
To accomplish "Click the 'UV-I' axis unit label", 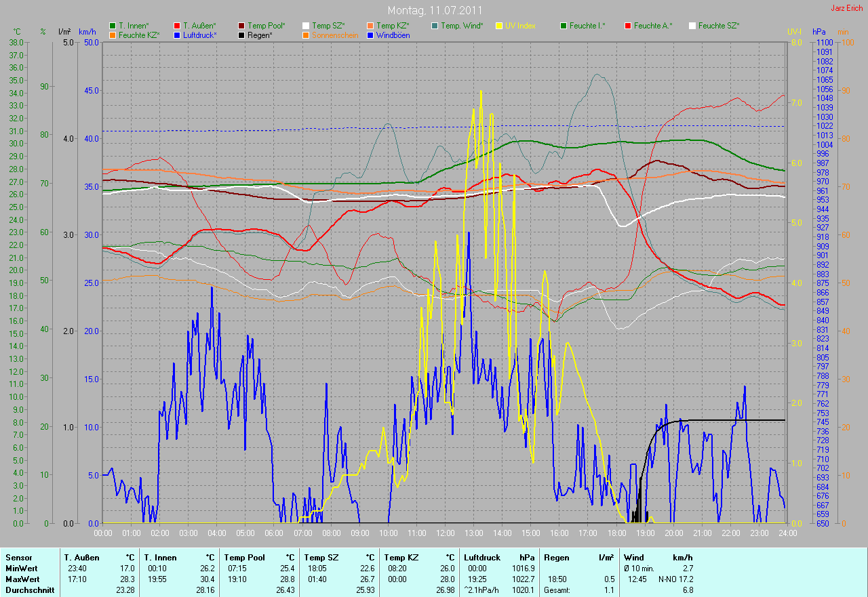I will (x=794, y=32).
